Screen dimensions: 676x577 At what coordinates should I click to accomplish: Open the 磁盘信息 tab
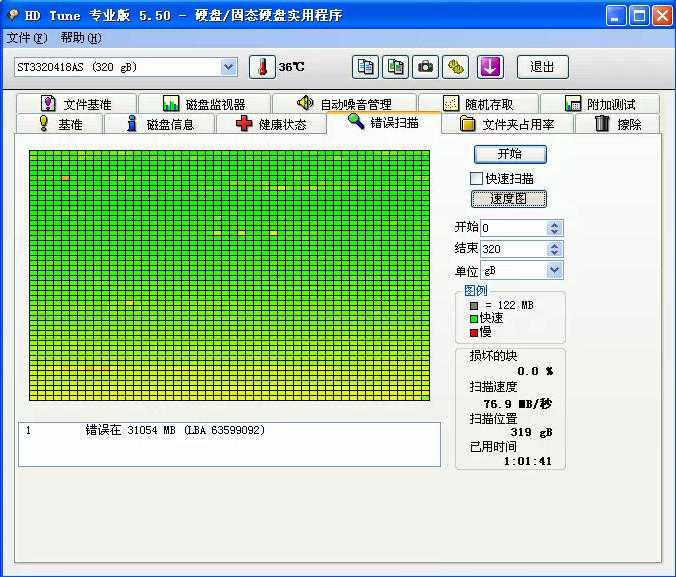(x=160, y=124)
